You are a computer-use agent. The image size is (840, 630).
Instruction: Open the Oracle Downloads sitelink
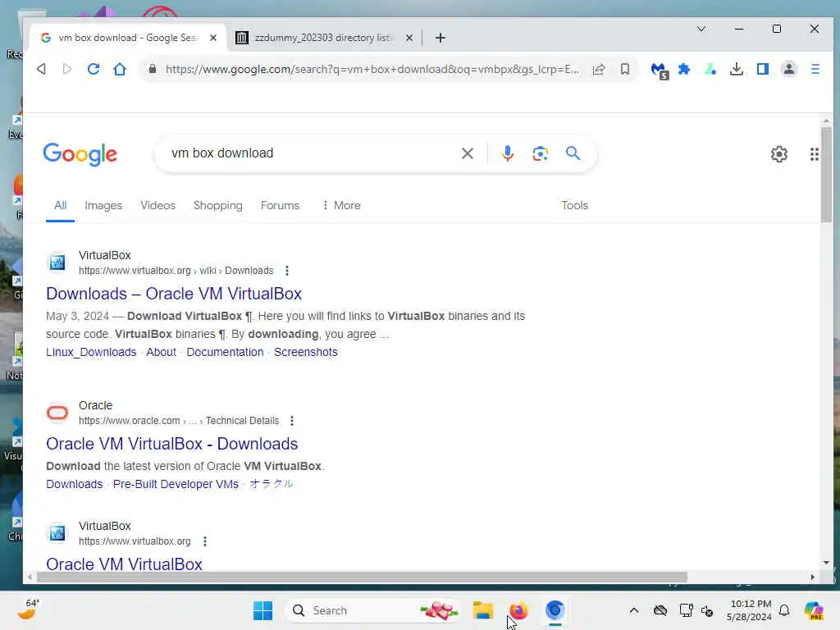74,484
